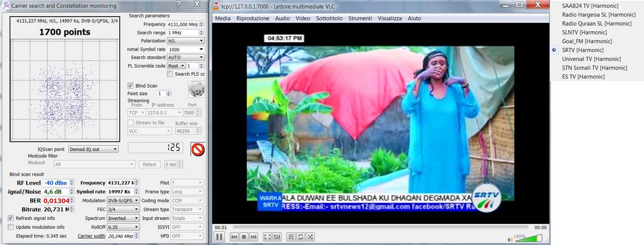Click the VLC cone icon in title bar
This screenshot has height=245, width=644.
pos(216,6)
